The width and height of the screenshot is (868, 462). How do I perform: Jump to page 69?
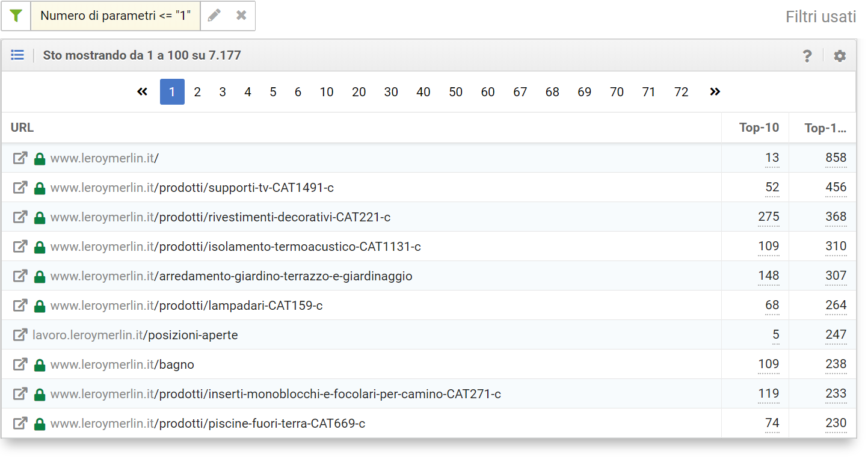(585, 91)
